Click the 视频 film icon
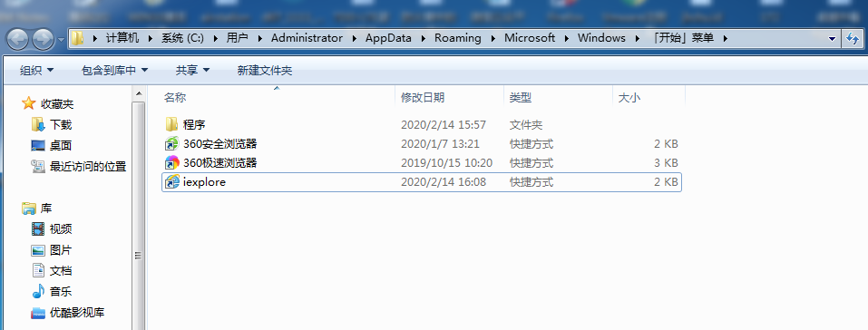The image size is (868, 330). pos(38,228)
